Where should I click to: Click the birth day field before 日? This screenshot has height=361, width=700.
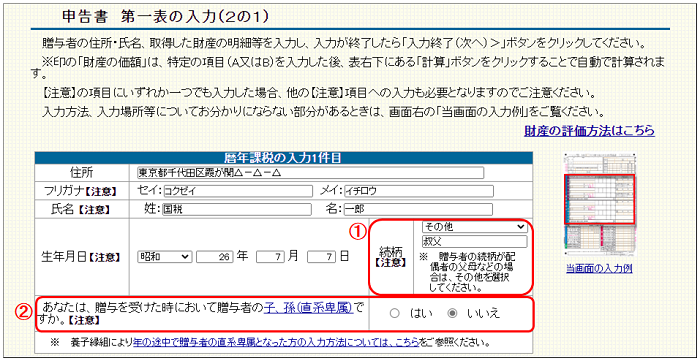(x=322, y=257)
